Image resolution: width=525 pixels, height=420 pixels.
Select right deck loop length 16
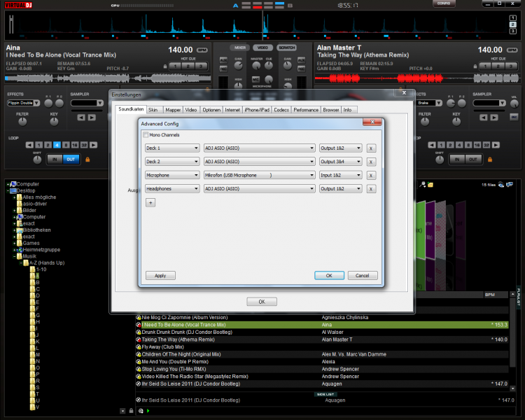[477, 145]
